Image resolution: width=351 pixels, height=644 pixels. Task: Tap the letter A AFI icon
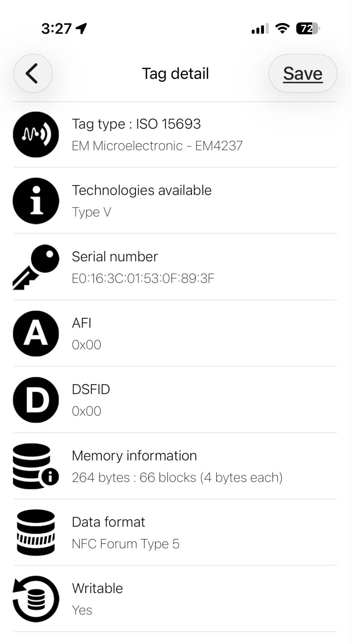[36, 333]
